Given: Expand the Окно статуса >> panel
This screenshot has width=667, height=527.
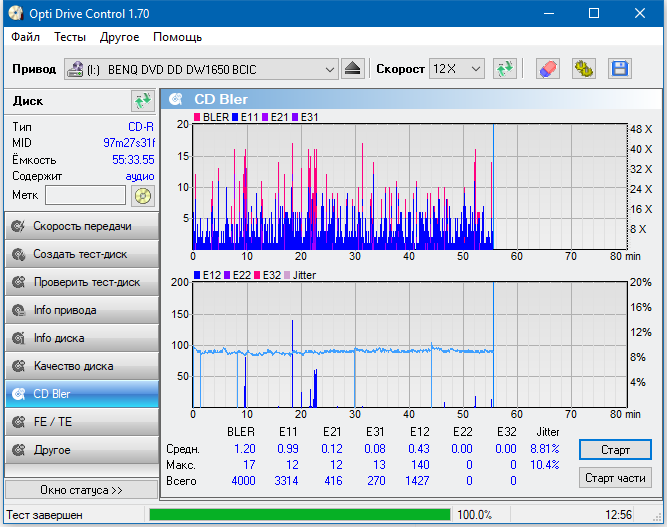Looking at the screenshot, I should (80, 490).
